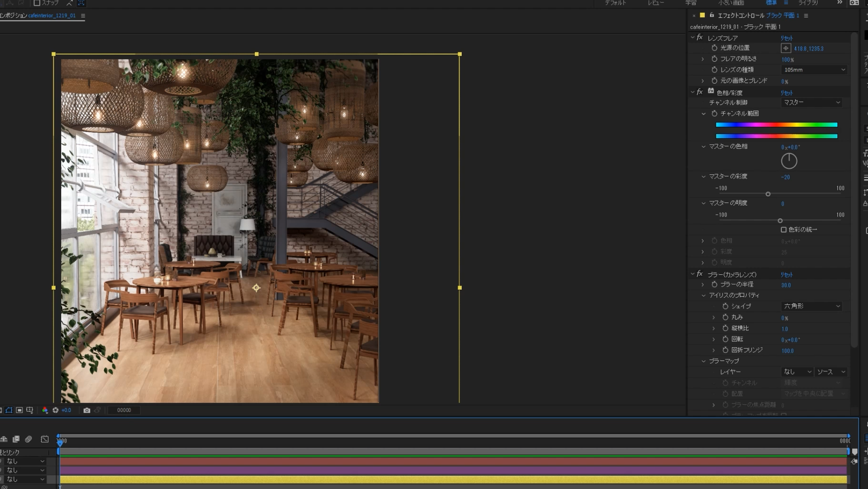Click リセット for the 色相/彩度 effect

coord(786,93)
